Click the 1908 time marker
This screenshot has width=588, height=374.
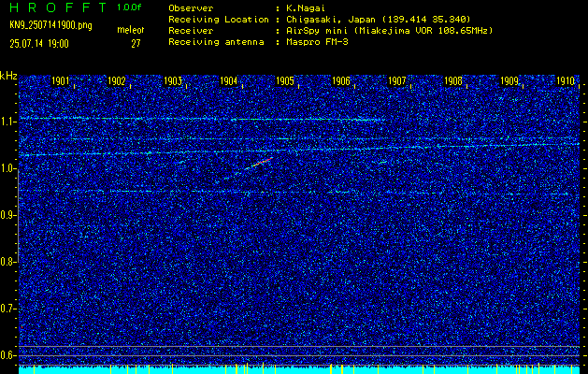pyautogui.click(x=453, y=81)
